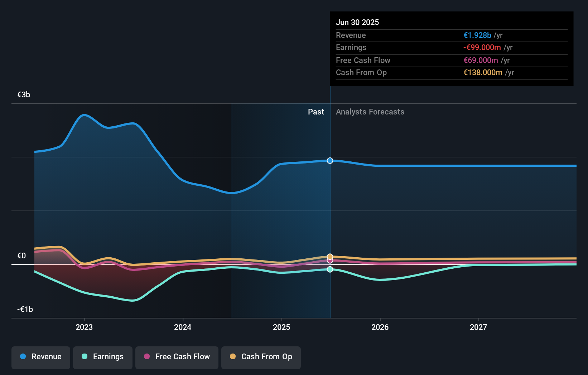The height and width of the screenshot is (375, 588).
Task: Click the orange Cash From Op chart marker
Action: pos(329,256)
